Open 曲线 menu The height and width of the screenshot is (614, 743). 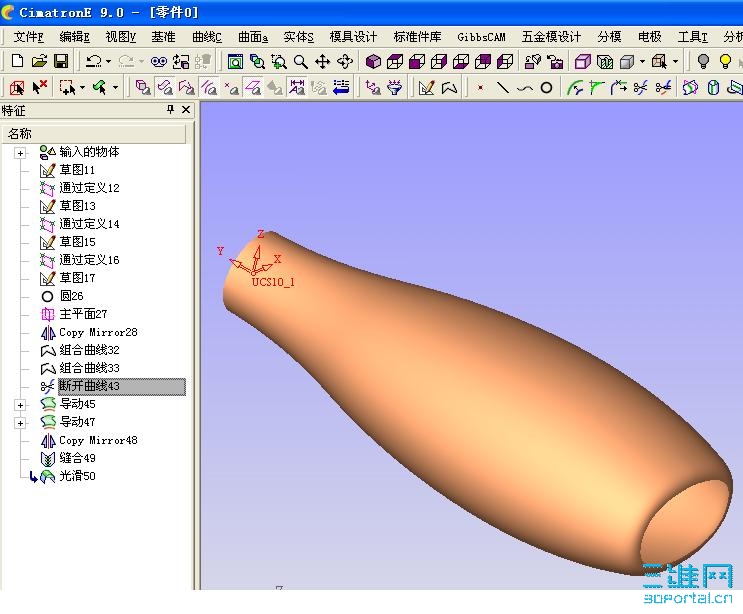click(x=207, y=37)
